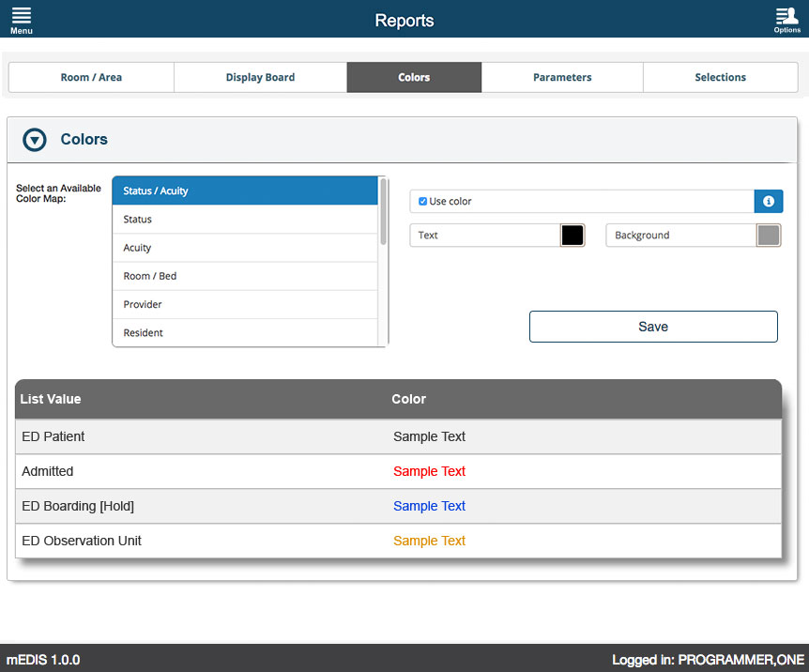The width and height of the screenshot is (809, 672).
Task: Click the Logged in: PROGRAMMER,ONE status text
Action: (x=708, y=660)
